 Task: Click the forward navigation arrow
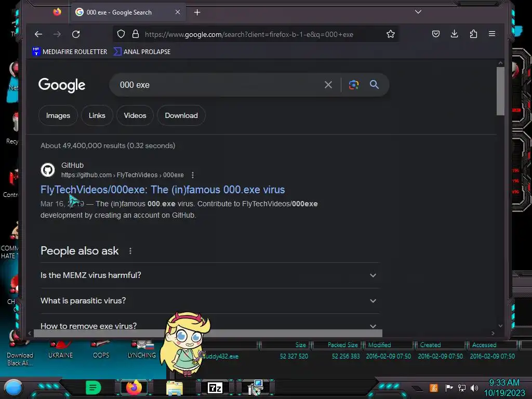[57, 34]
